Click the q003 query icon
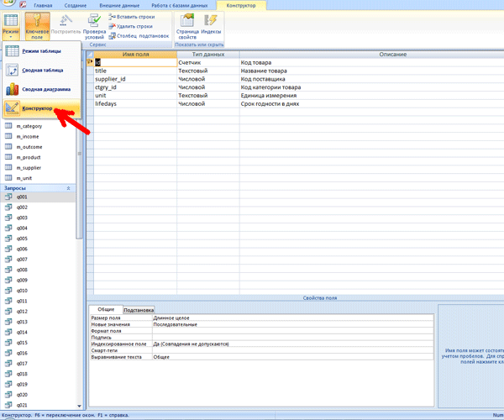Screen dimensions: 504x420 point(8,218)
